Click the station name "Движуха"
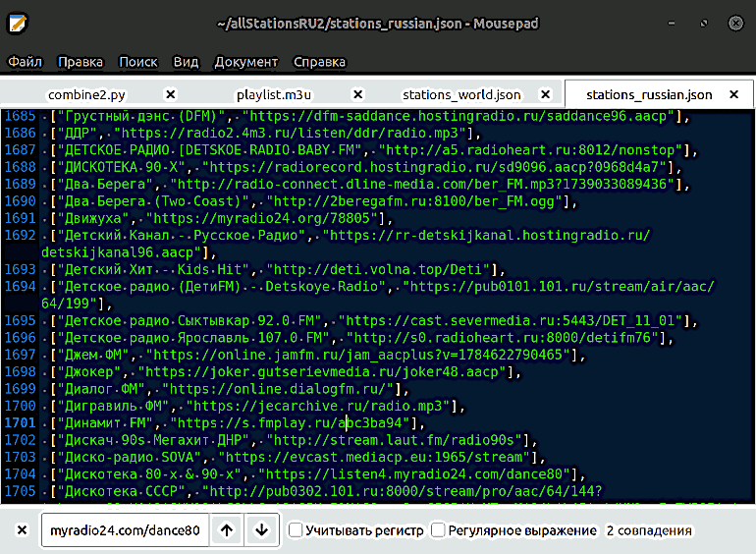The width and height of the screenshot is (756, 554). point(93,218)
